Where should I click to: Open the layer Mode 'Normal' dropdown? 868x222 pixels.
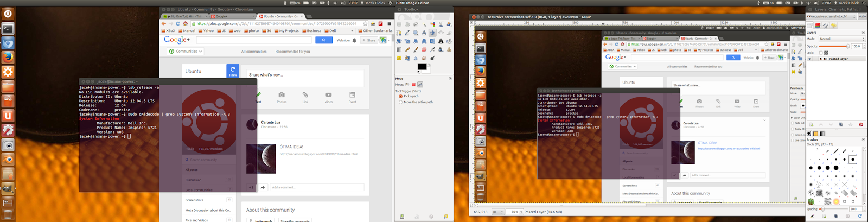point(841,39)
